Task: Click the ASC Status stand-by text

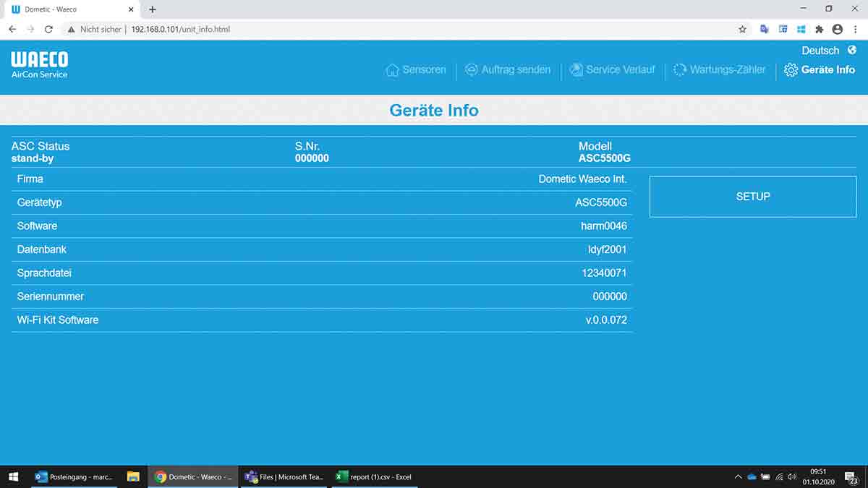Action: pyautogui.click(x=33, y=158)
